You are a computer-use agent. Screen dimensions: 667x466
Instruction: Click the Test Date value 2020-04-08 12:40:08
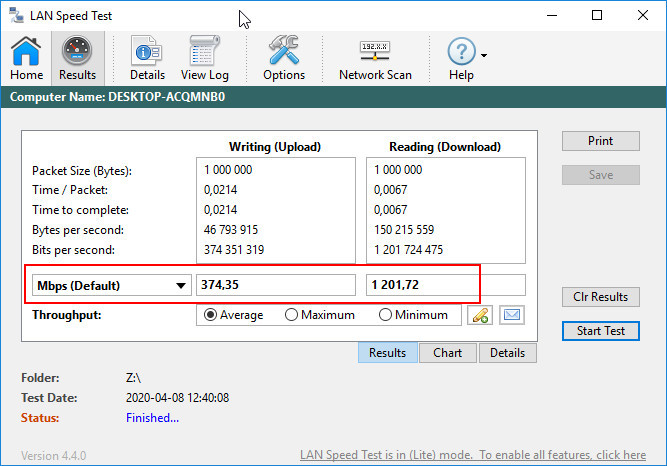[x=177, y=398]
